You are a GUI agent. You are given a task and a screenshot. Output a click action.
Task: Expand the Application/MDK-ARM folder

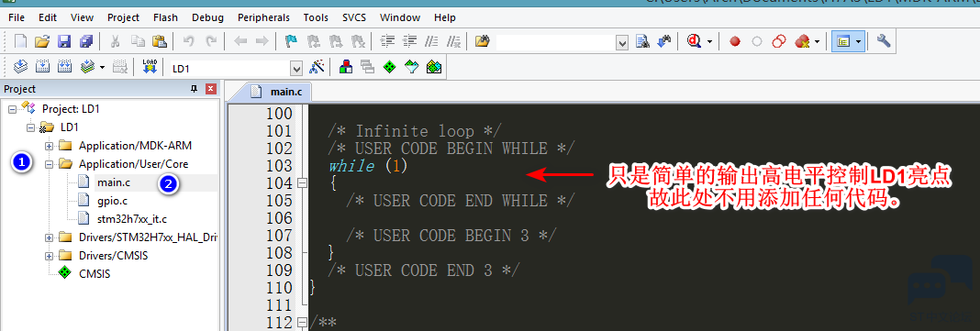(x=50, y=146)
